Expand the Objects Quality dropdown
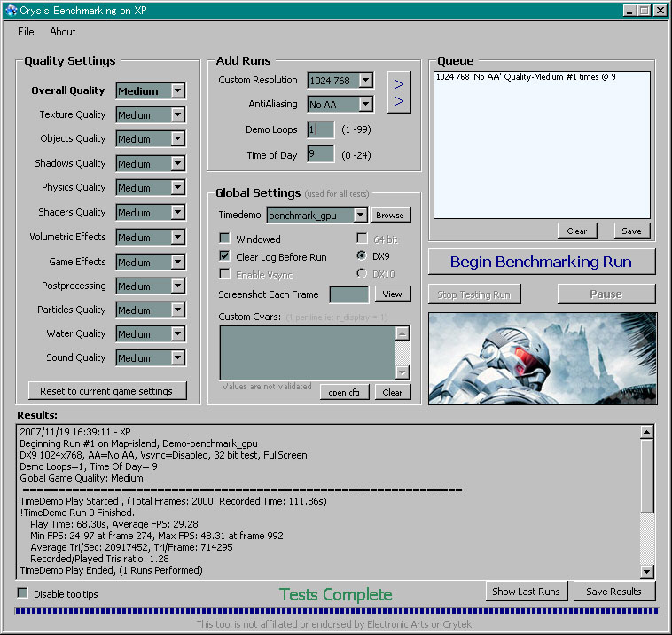This screenshot has height=635, width=672. [x=178, y=139]
